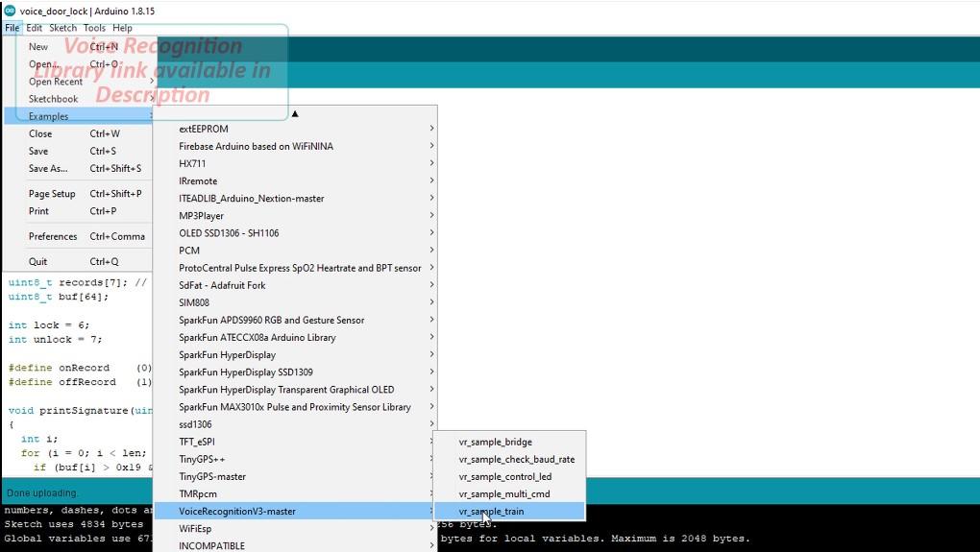Expand the Open Recent submenu
The width and height of the screenshot is (980, 552).
[78, 82]
